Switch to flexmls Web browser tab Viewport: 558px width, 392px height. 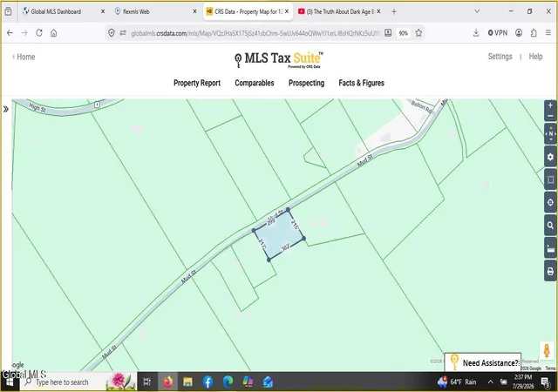click(x=136, y=11)
